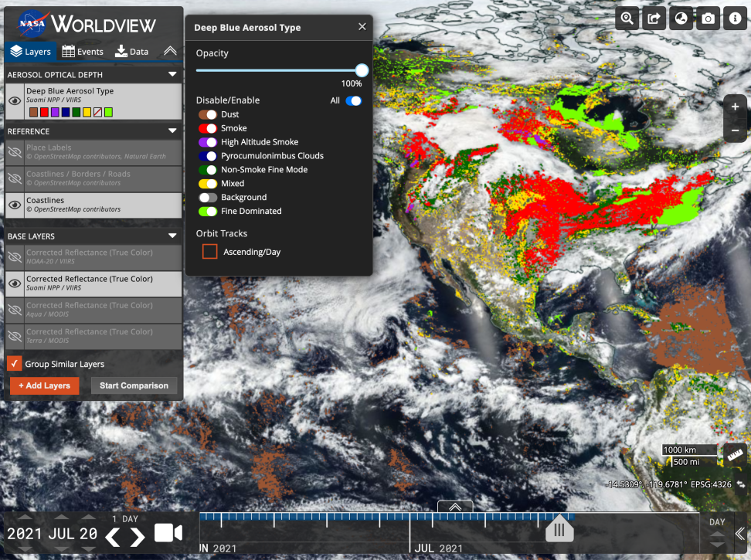
Task: Click the NASA logo
Action: coord(32,23)
